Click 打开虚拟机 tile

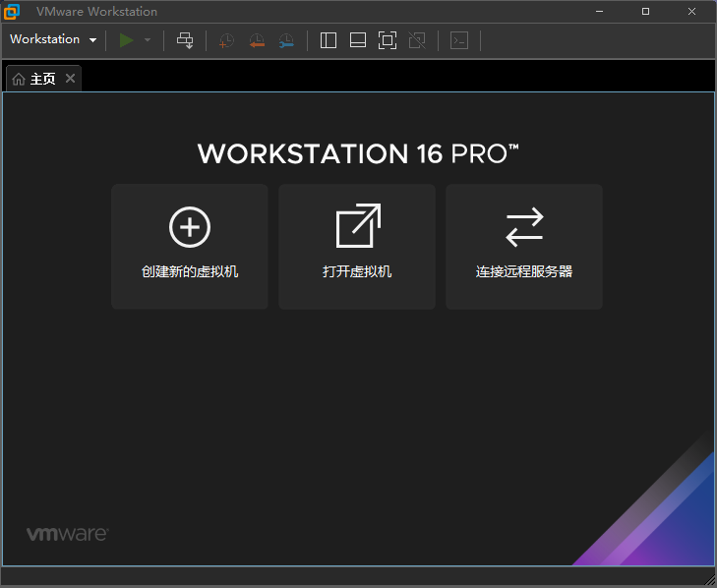(357, 247)
